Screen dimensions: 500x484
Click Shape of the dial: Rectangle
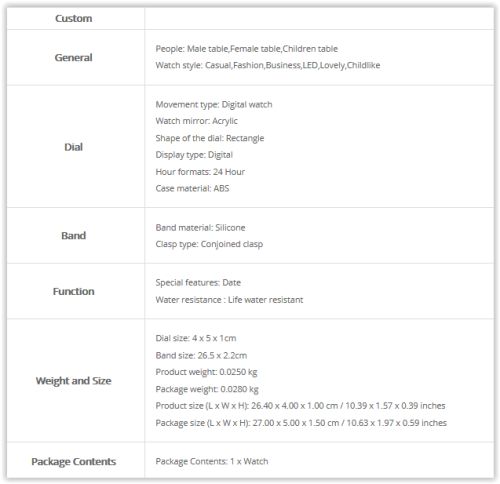coord(210,138)
